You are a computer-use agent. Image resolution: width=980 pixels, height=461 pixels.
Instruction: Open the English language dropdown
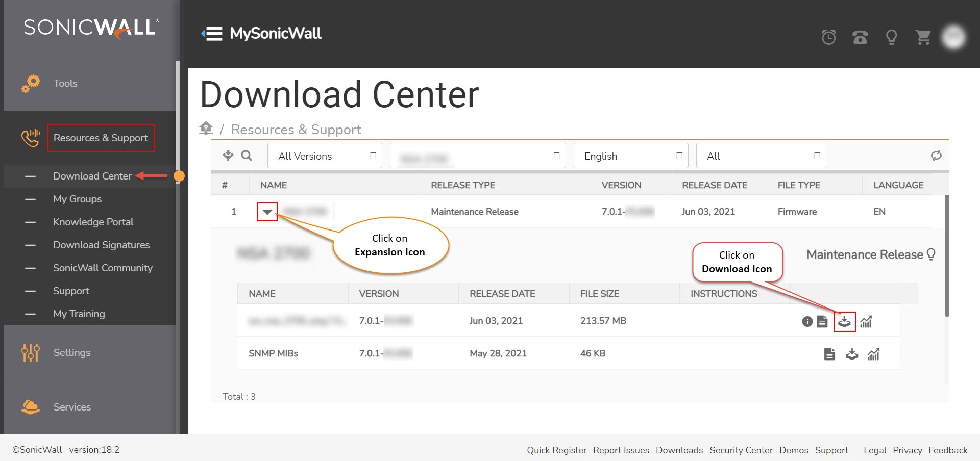pyautogui.click(x=630, y=156)
